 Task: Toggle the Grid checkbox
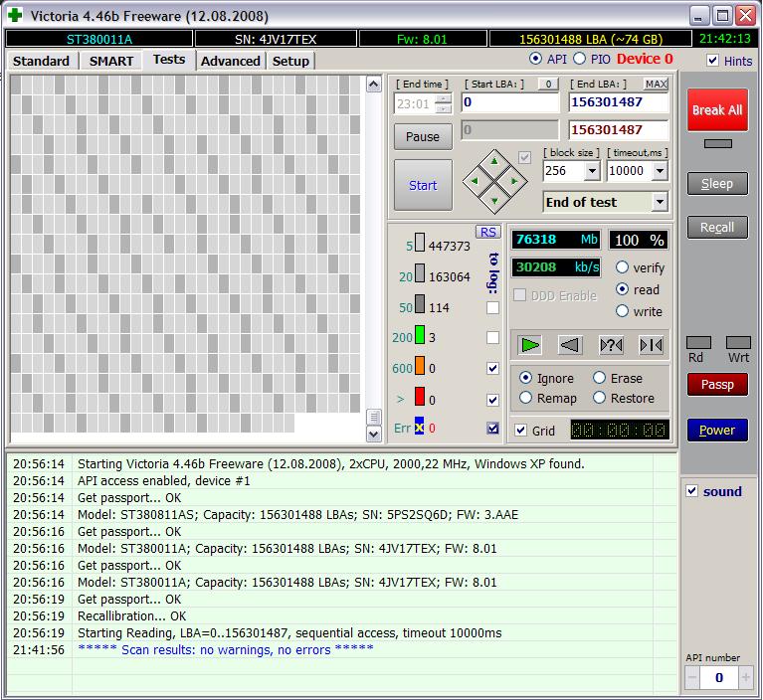click(x=520, y=430)
